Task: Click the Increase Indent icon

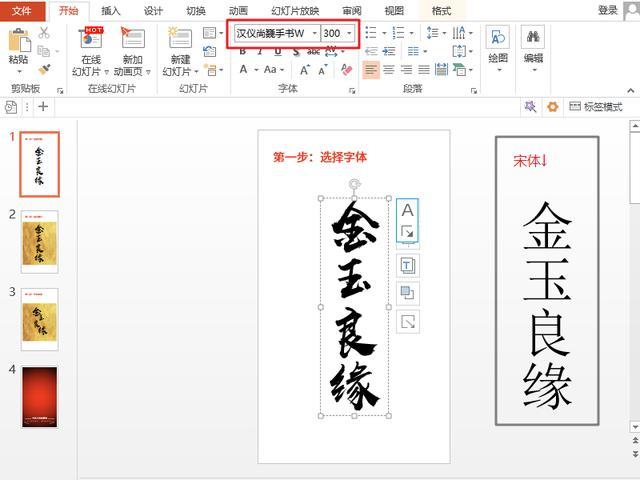Action: (389, 51)
